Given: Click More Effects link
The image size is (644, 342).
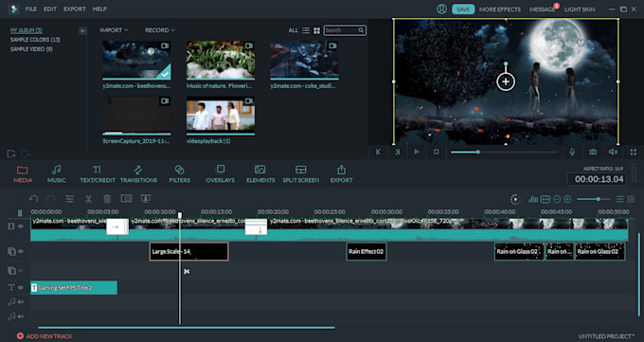Looking at the screenshot, I should 500,9.
